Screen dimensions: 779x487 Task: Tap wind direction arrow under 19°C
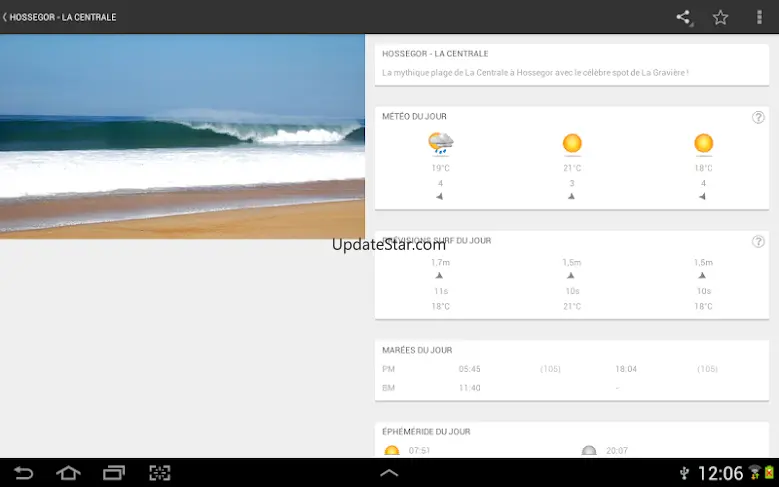tap(440, 197)
